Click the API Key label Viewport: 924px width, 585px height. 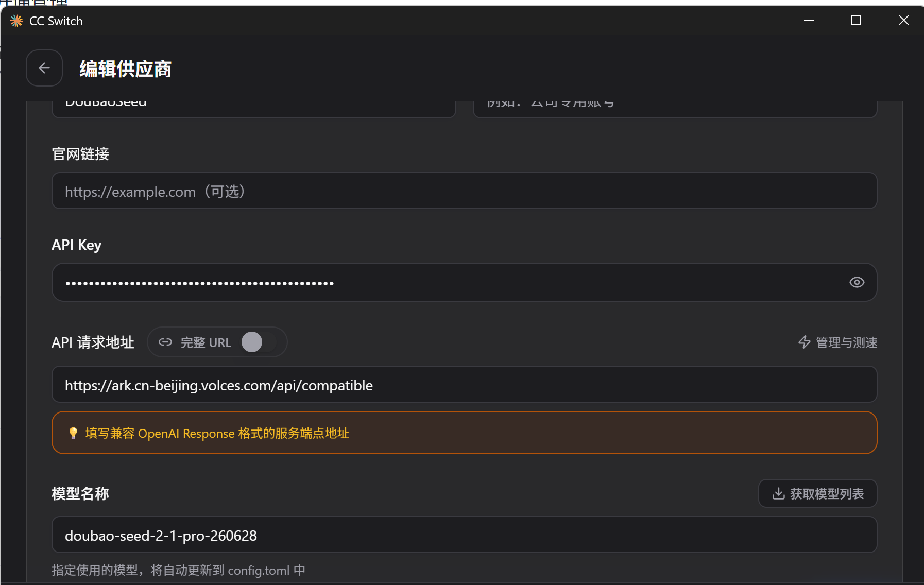click(76, 245)
